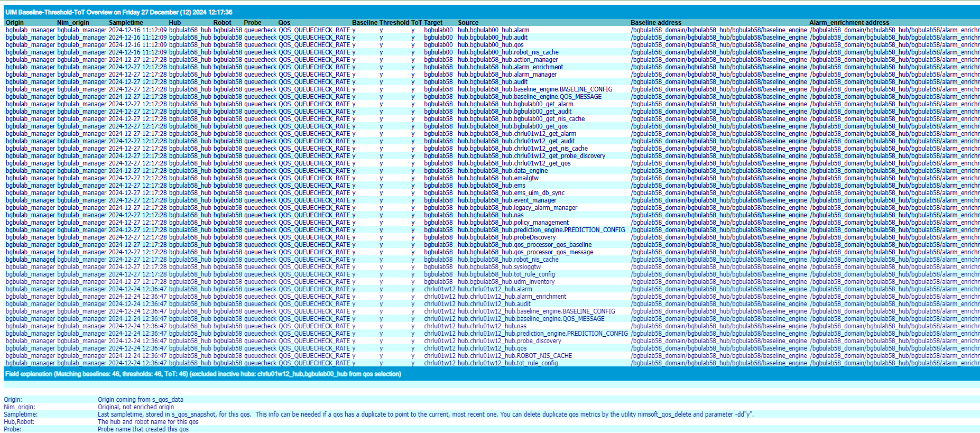This screenshot has width=980, height=433.
Task: Select source hub.bgbulab58_hub.action_manager
Action: (508, 60)
